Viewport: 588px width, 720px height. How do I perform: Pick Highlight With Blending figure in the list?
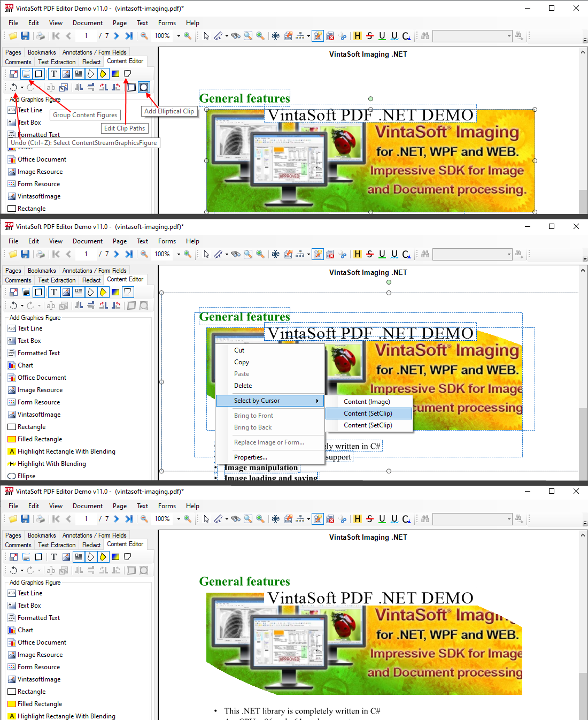pos(51,464)
